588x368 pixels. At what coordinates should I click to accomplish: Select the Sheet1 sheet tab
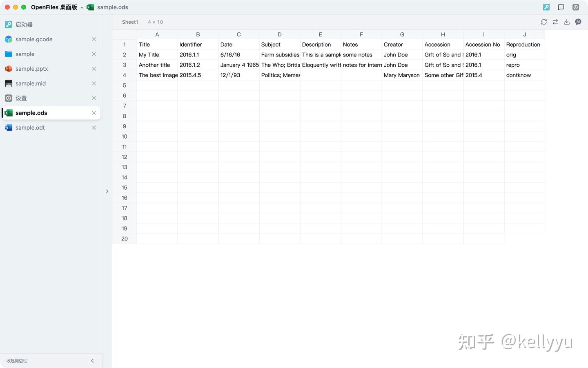(x=130, y=22)
